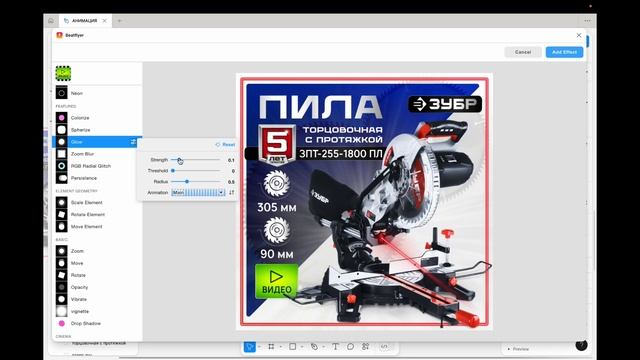Choose the Colorize effect icon
640x360 pixels.
62,118
